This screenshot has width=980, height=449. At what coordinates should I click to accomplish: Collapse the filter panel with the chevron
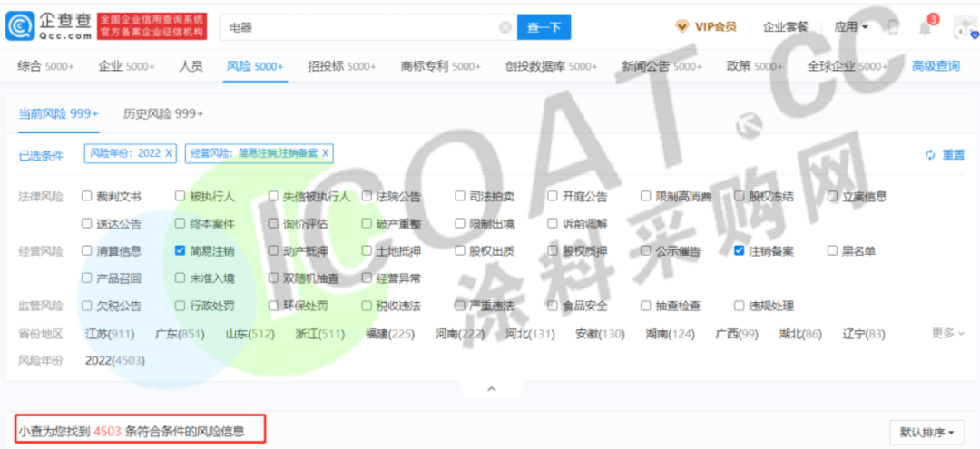click(491, 388)
